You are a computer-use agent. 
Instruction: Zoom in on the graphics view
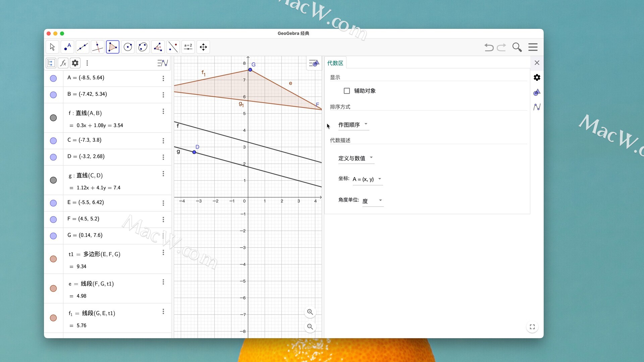[x=310, y=312]
